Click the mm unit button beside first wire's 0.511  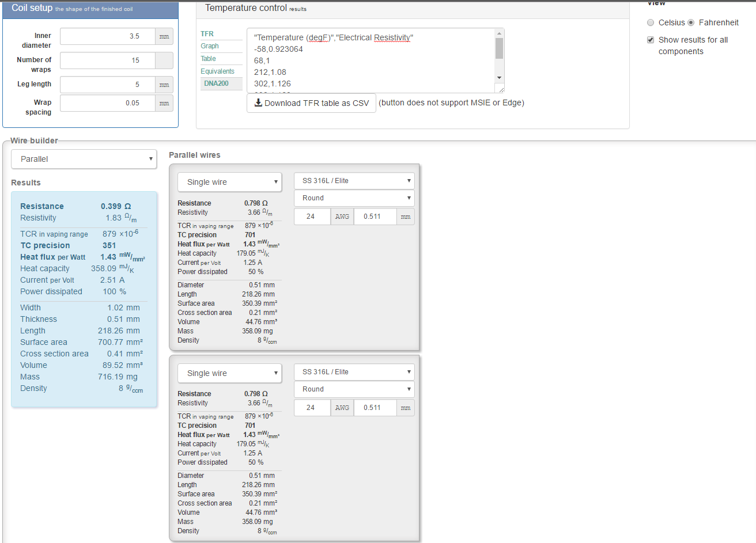pos(406,217)
